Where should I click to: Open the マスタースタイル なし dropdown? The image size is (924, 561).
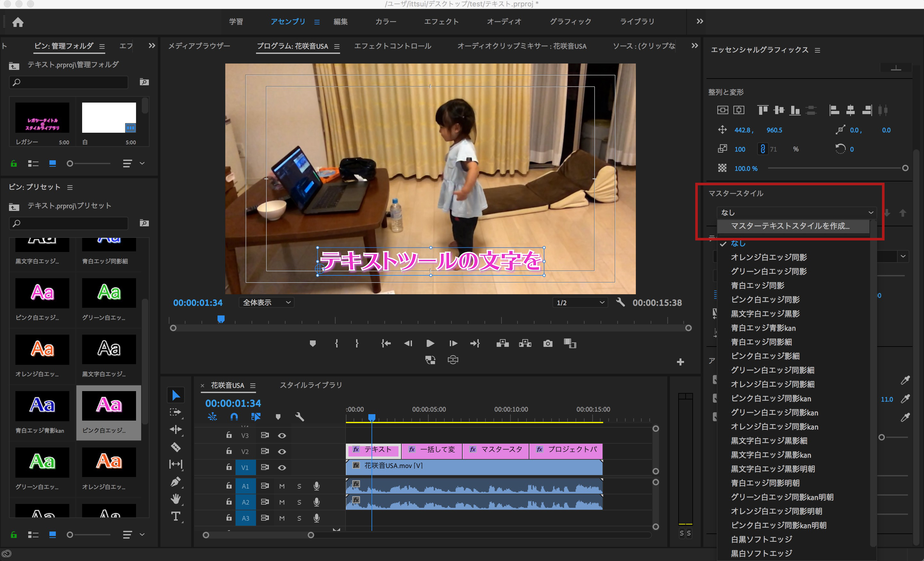pos(795,212)
